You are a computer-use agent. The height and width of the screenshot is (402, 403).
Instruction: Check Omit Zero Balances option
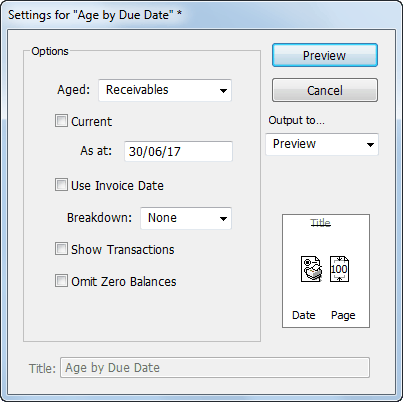point(61,281)
